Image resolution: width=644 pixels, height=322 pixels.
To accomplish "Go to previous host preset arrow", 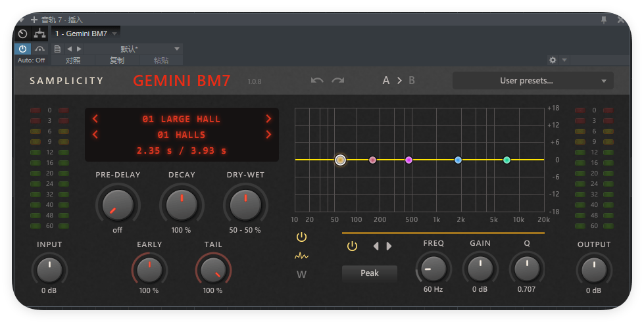I will point(70,49).
